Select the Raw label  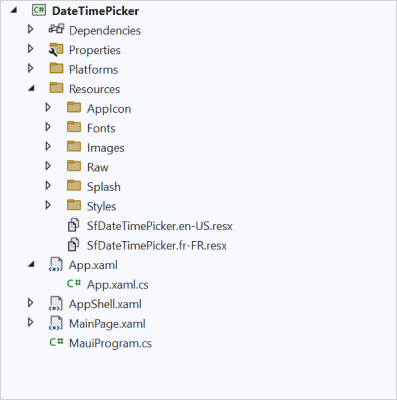point(98,167)
